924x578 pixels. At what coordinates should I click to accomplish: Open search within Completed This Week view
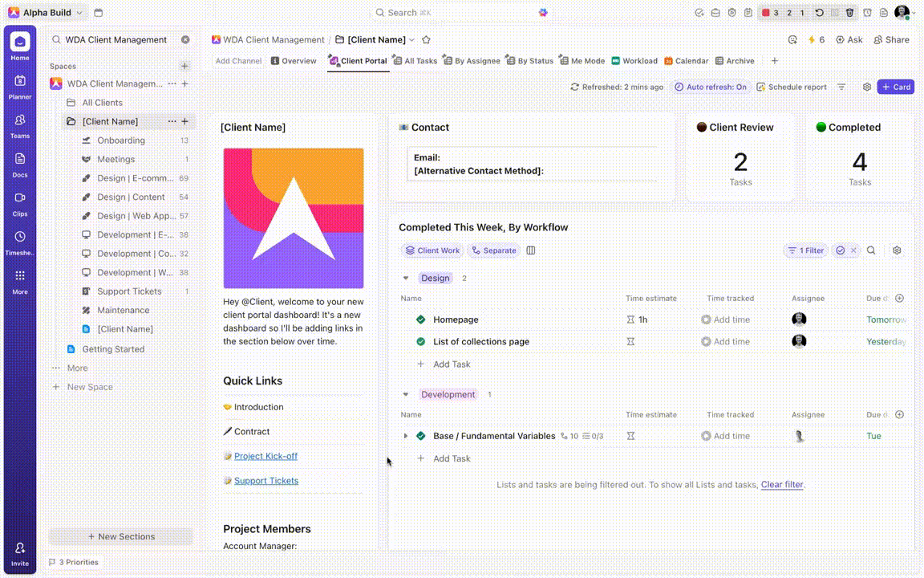pos(871,250)
